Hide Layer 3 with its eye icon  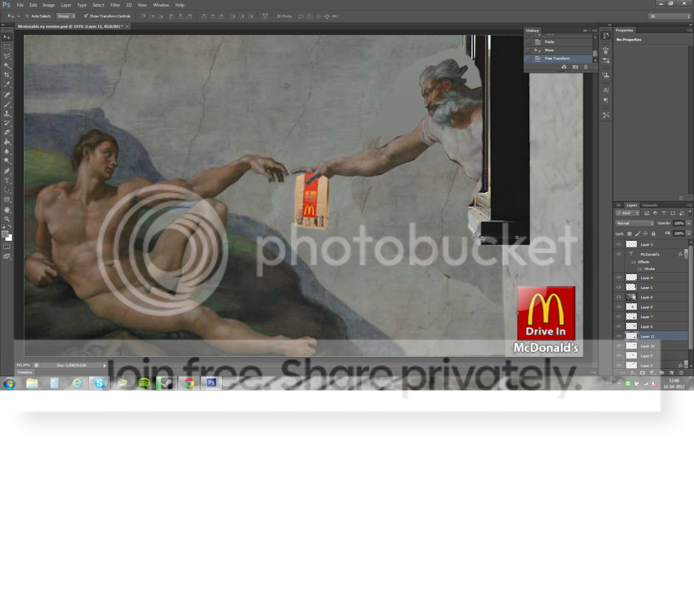point(619,244)
